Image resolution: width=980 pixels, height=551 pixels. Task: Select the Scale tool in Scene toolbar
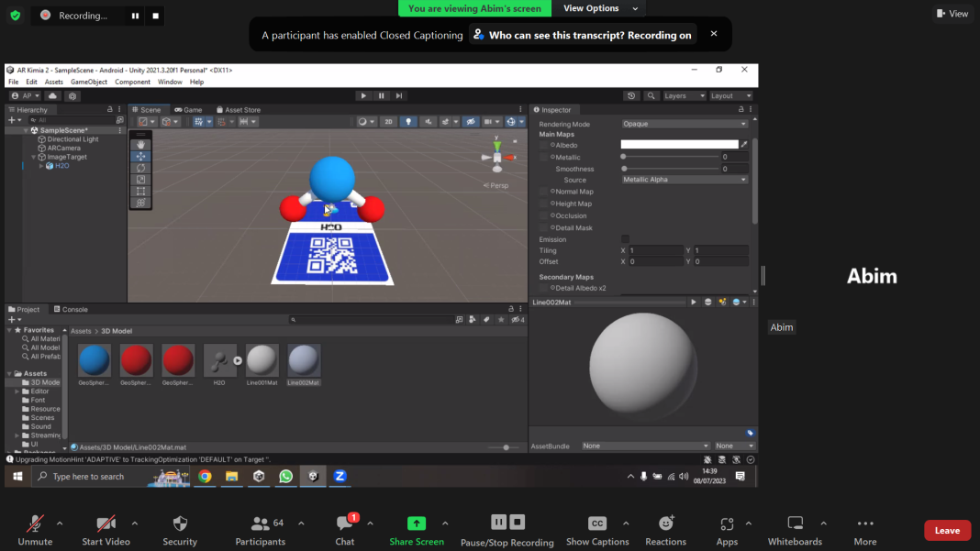140,180
